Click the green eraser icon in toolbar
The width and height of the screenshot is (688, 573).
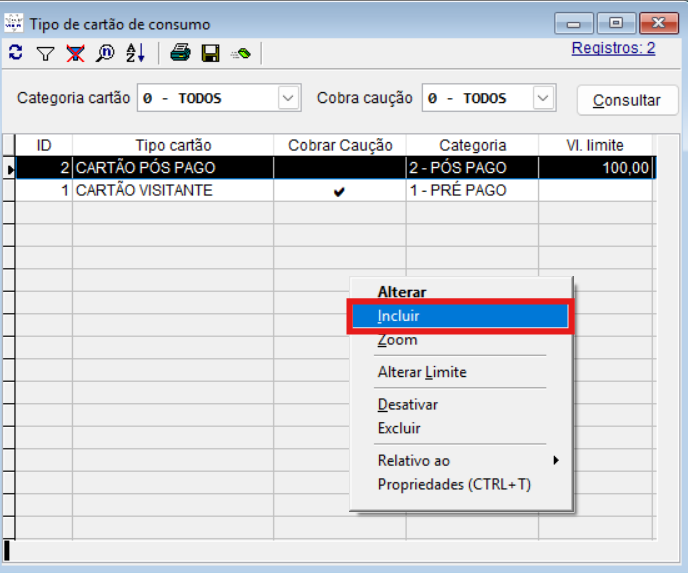pyautogui.click(x=241, y=53)
